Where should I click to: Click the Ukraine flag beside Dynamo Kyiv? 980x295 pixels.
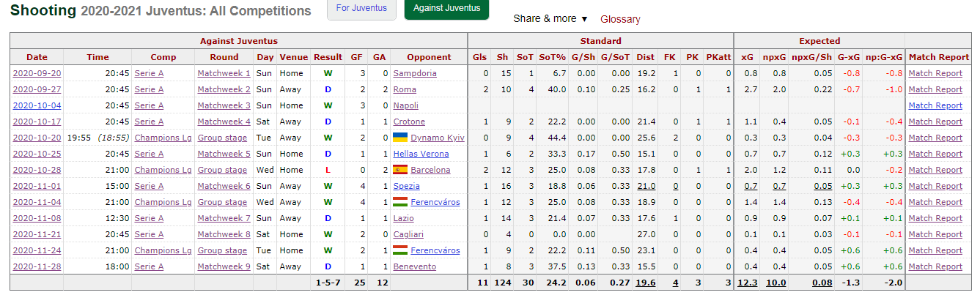tap(400, 138)
